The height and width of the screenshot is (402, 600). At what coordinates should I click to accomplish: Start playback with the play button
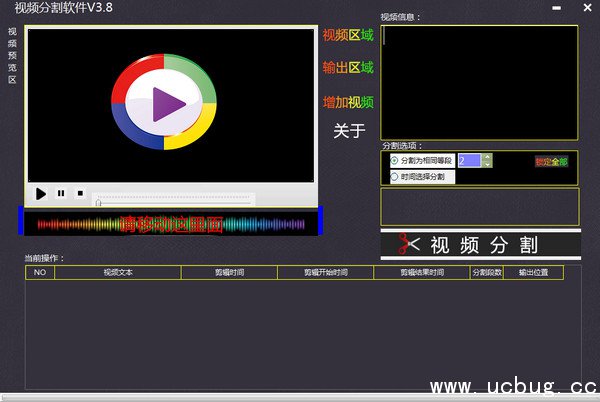coord(41,194)
